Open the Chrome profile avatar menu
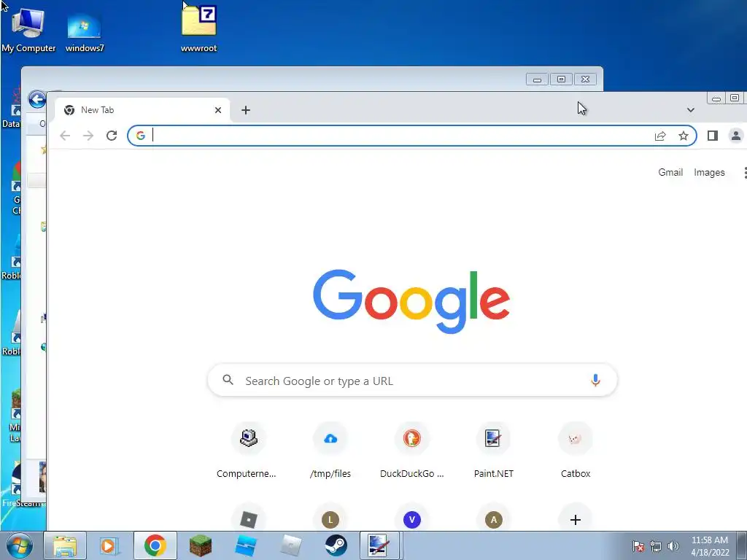 click(x=735, y=136)
